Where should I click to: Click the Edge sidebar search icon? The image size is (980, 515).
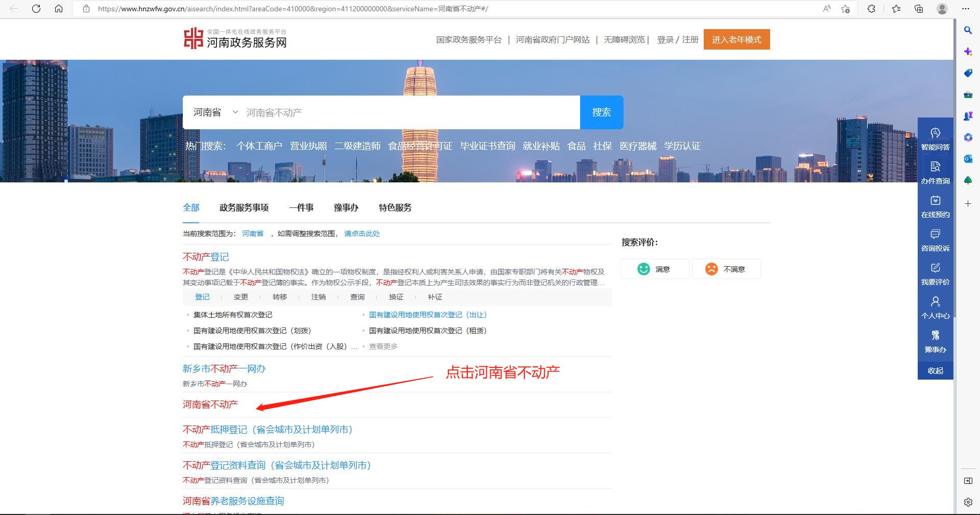coord(968,30)
